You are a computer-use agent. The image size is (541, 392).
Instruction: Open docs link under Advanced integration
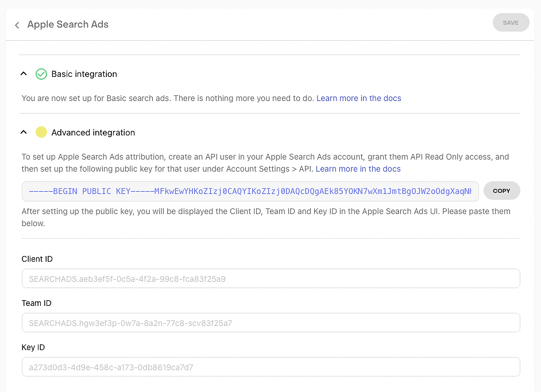(358, 169)
